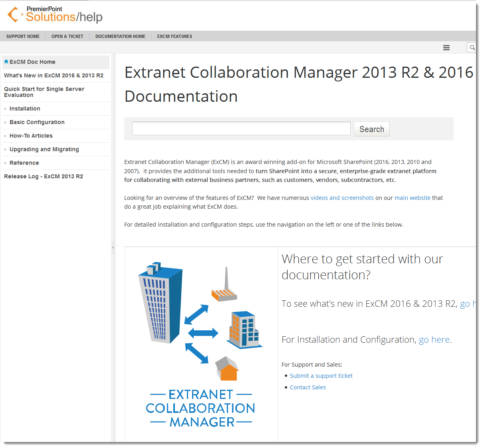Open ExCM Features menu item
Image resolution: width=482 pixels, height=448 pixels.
pyautogui.click(x=175, y=36)
